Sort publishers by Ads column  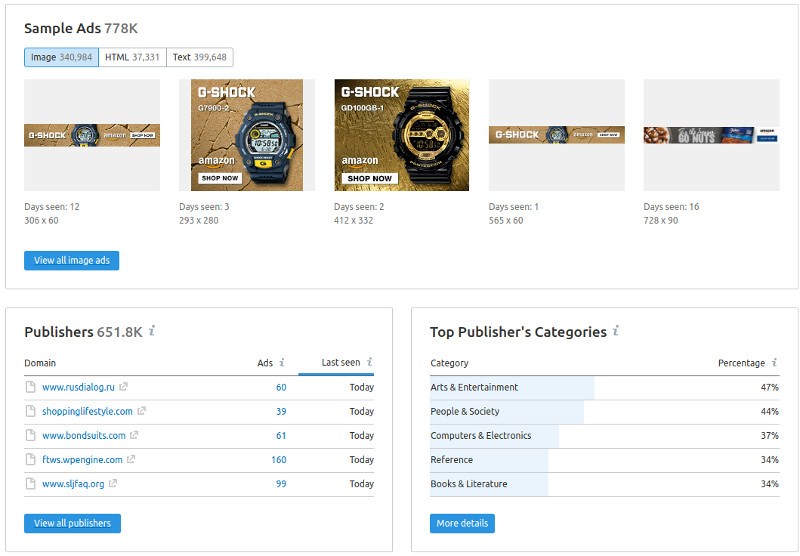click(265, 363)
